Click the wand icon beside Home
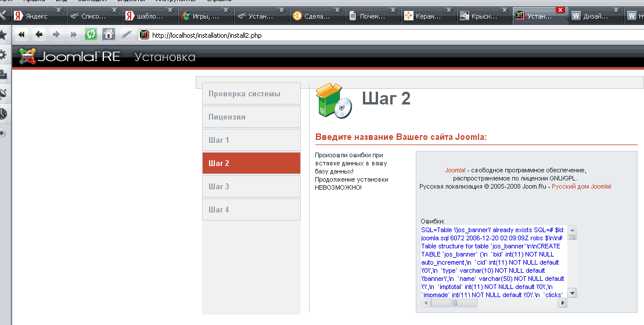The height and width of the screenshot is (325, 644). 126,34
